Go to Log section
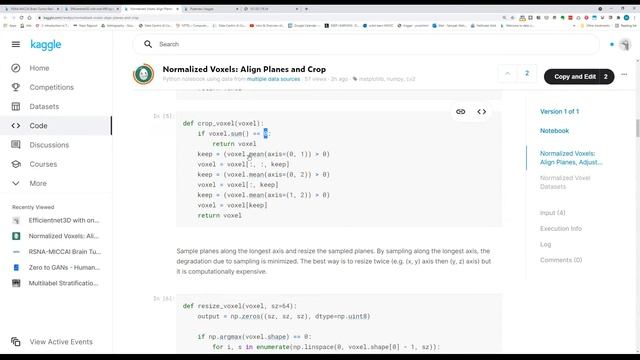This screenshot has width=640, height=360. point(545,244)
